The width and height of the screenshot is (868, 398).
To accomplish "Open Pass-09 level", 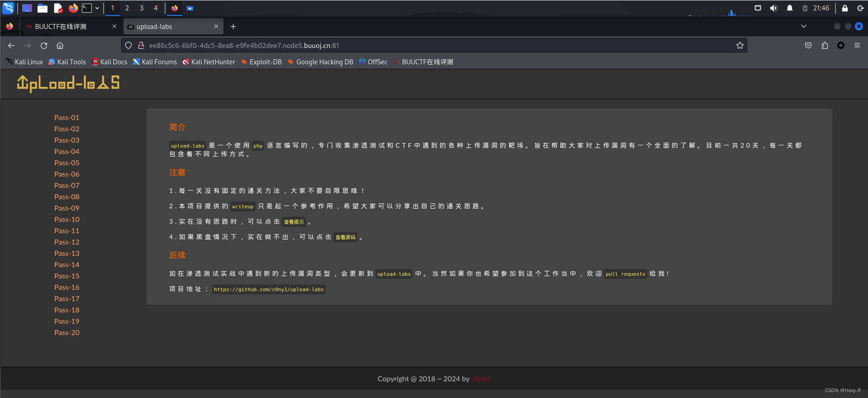I will 67,208.
